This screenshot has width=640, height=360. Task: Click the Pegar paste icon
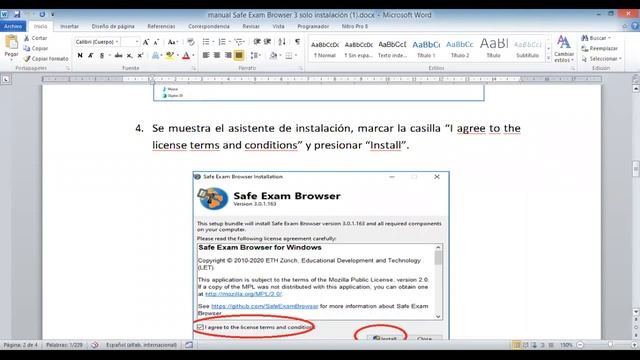[11, 42]
